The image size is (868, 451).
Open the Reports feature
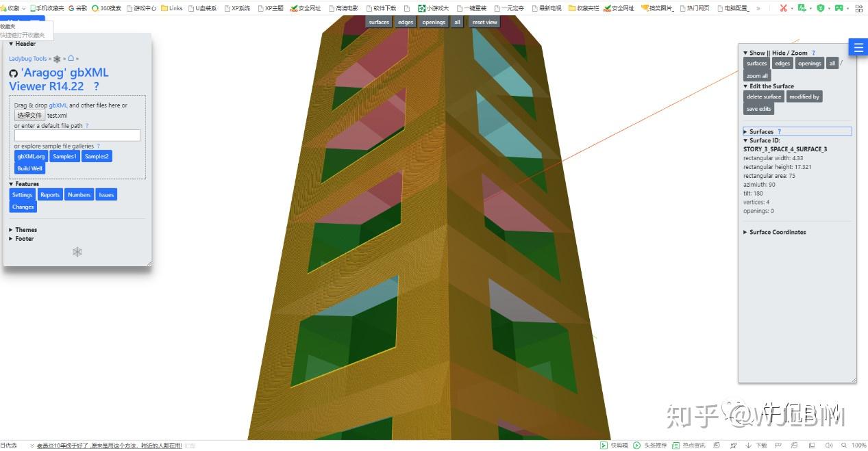(49, 194)
